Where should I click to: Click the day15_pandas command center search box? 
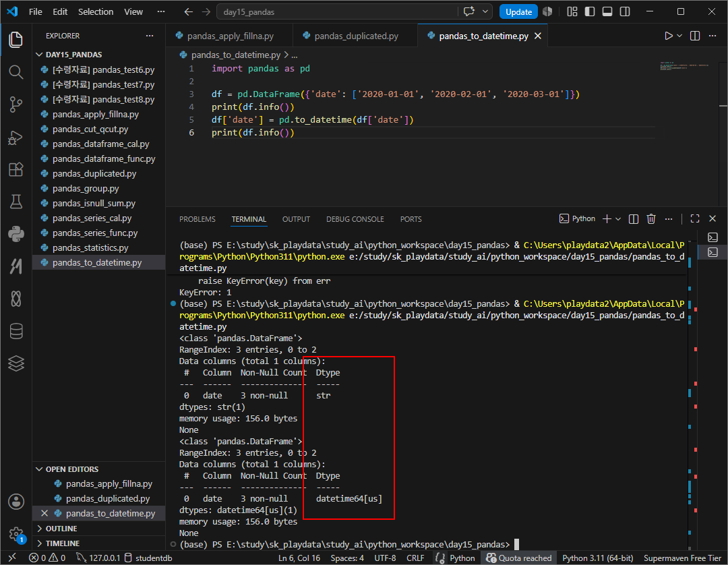(338, 11)
